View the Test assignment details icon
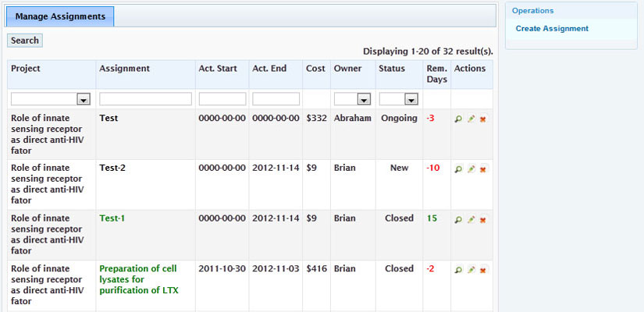644x312 pixels. [458, 119]
